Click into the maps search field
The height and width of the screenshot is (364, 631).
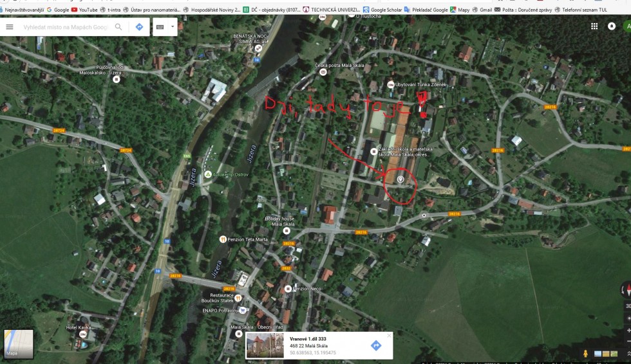64,27
